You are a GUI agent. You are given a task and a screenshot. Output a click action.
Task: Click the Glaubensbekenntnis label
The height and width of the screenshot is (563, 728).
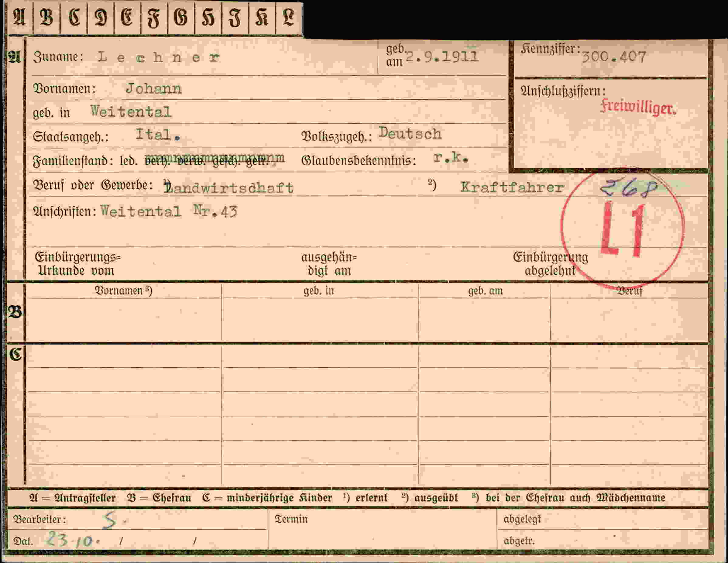[x=359, y=161]
